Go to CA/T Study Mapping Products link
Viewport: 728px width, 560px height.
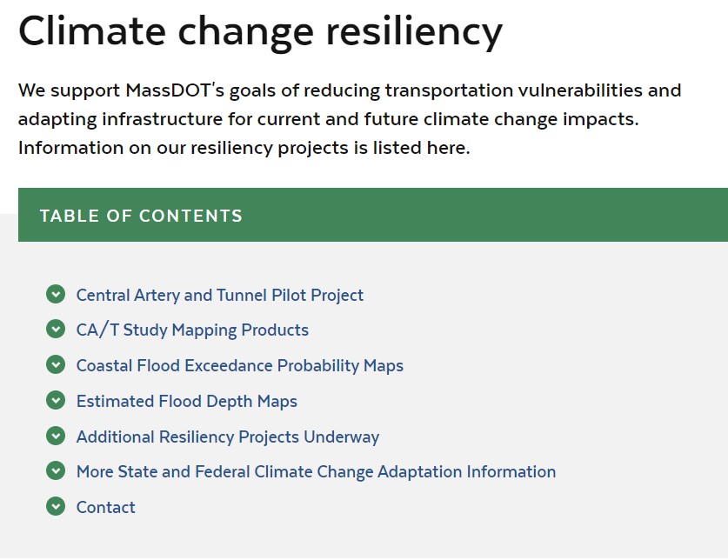192,330
